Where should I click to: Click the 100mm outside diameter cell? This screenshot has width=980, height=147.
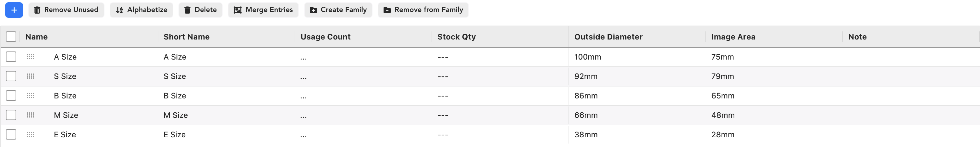pyautogui.click(x=588, y=57)
